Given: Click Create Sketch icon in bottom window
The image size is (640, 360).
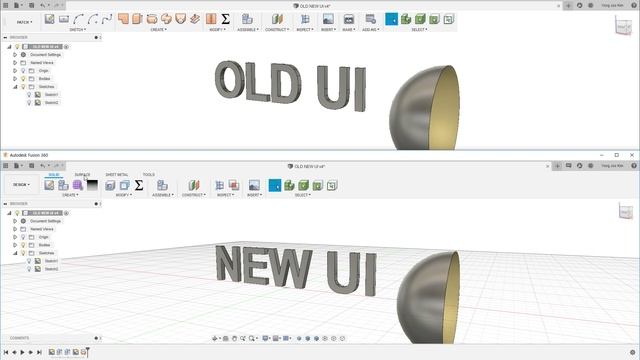Looking at the screenshot, I should pyautogui.click(x=49, y=185).
